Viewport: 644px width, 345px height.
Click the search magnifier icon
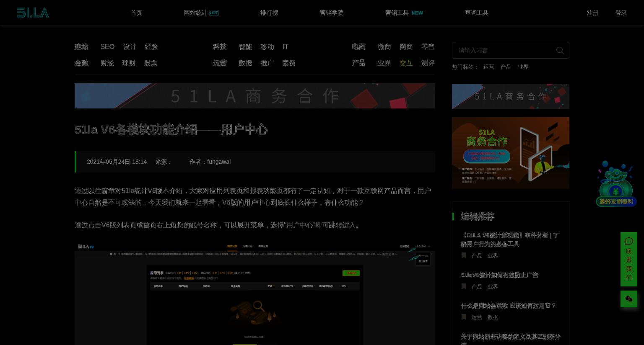(x=560, y=50)
